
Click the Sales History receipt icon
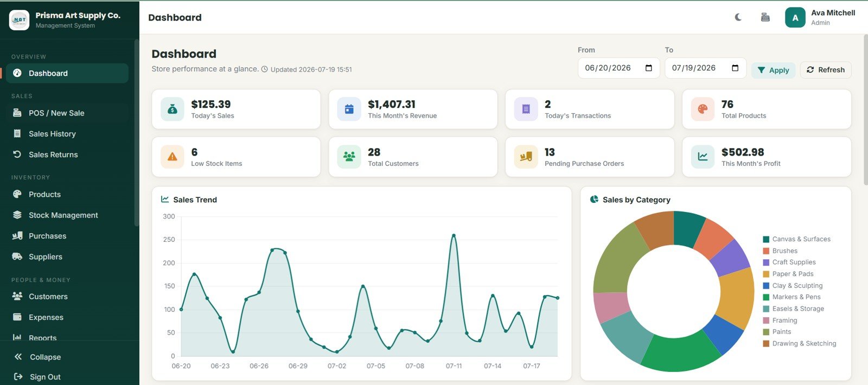tap(17, 133)
